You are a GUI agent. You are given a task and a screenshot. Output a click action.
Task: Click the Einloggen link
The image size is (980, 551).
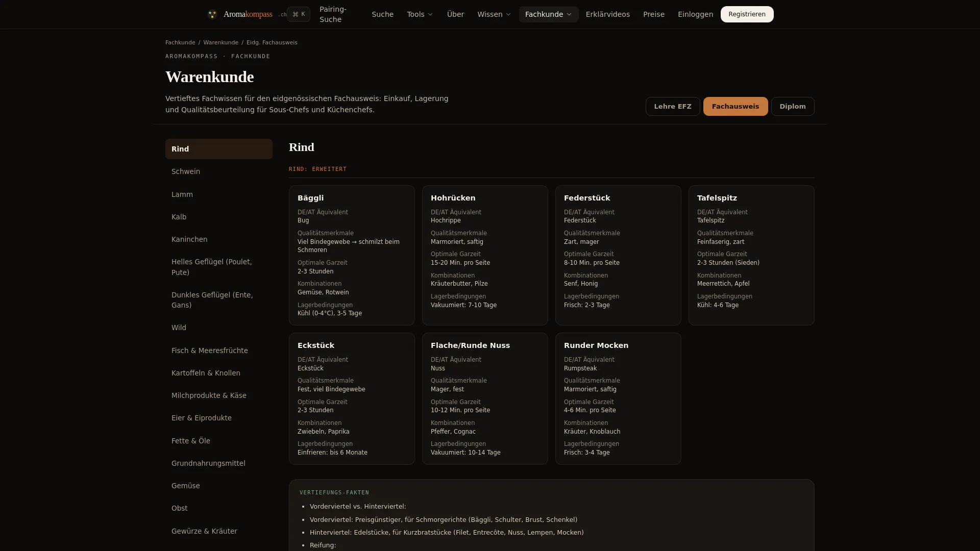tap(695, 14)
